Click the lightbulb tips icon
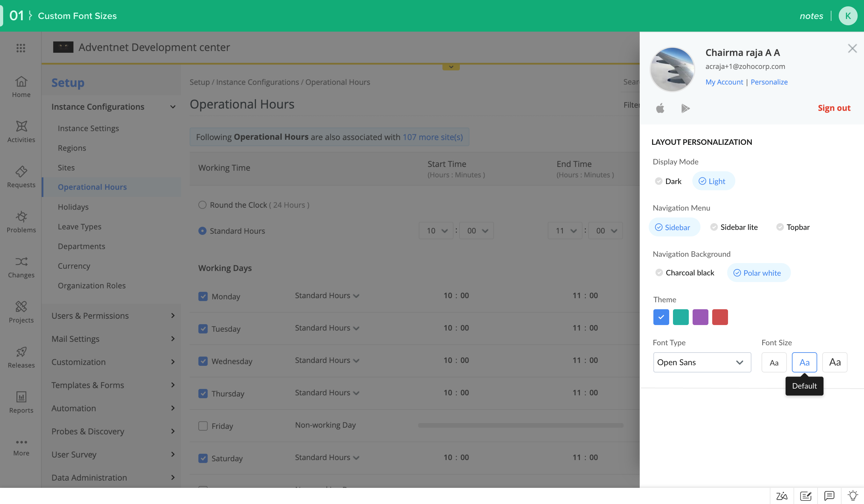Viewport: 864px width, 504px height. [853, 496]
